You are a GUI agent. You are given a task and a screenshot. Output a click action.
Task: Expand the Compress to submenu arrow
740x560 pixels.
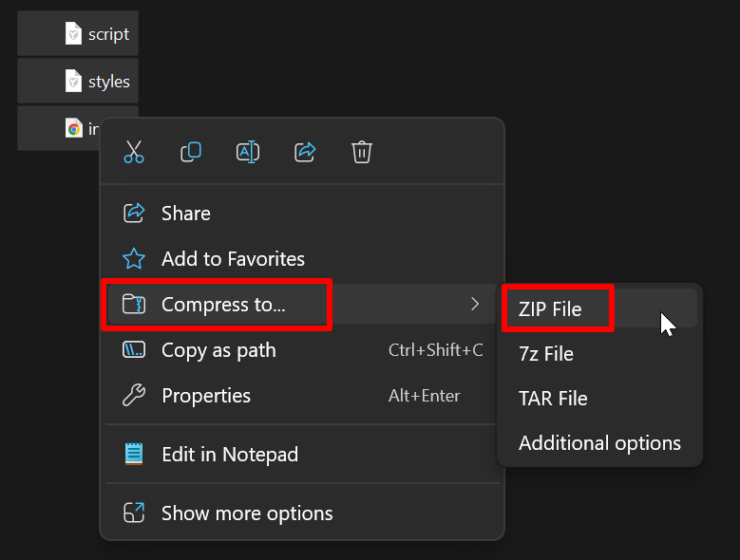[x=475, y=305]
